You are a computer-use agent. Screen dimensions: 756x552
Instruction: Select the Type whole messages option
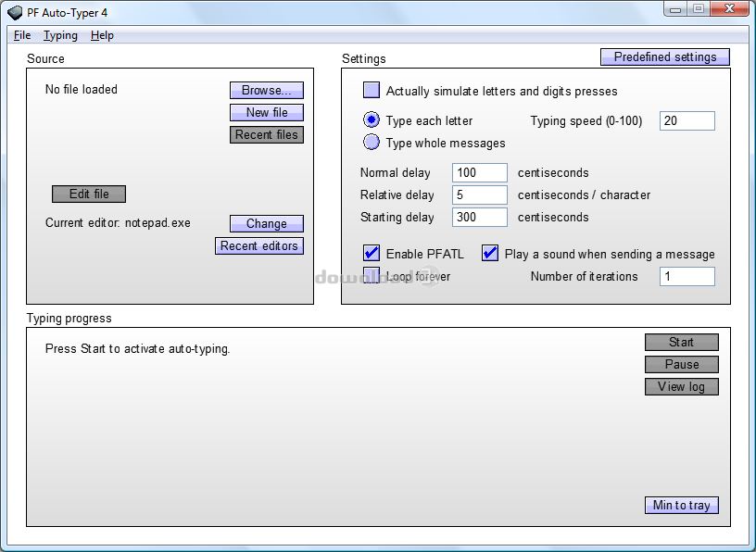[372, 143]
